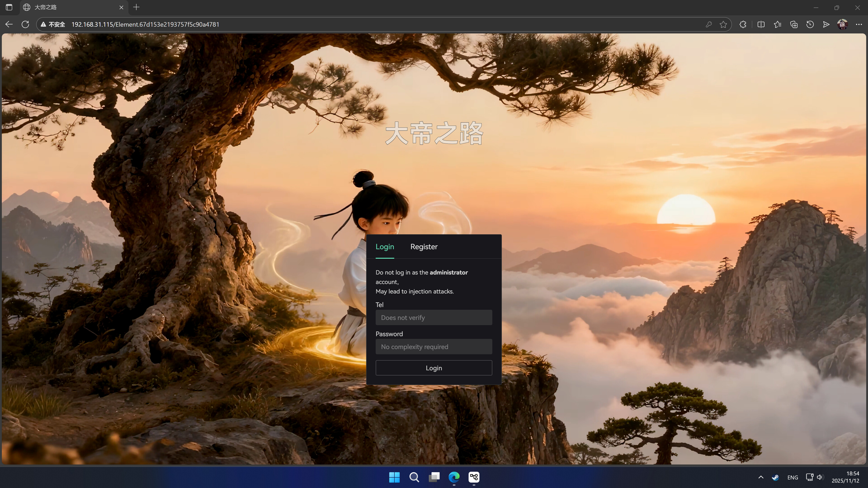Screen dimensions: 868x488
Task: Click the Tel input field
Action: 434,317
